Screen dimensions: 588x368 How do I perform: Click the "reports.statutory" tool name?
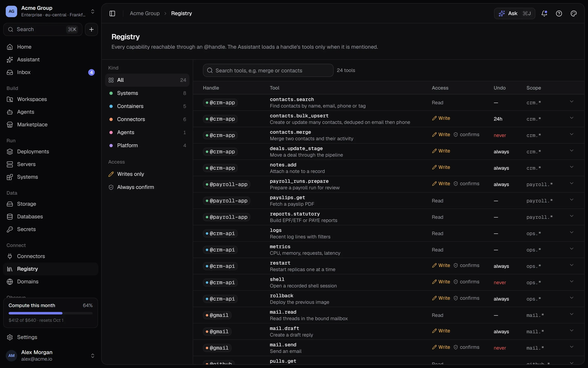coord(295,214)
